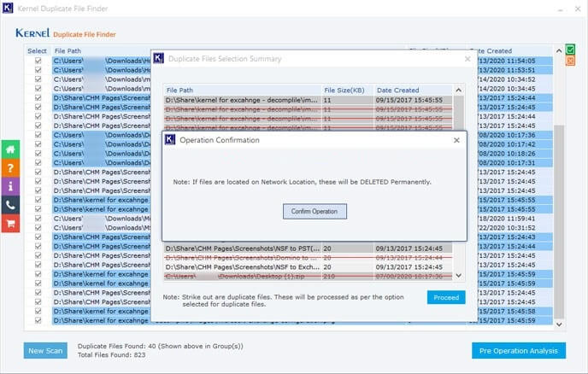Select the first unstruck summary row, size 11
Image resolution: width=588 pixels, height=374 pixels.
coord(308,100)
